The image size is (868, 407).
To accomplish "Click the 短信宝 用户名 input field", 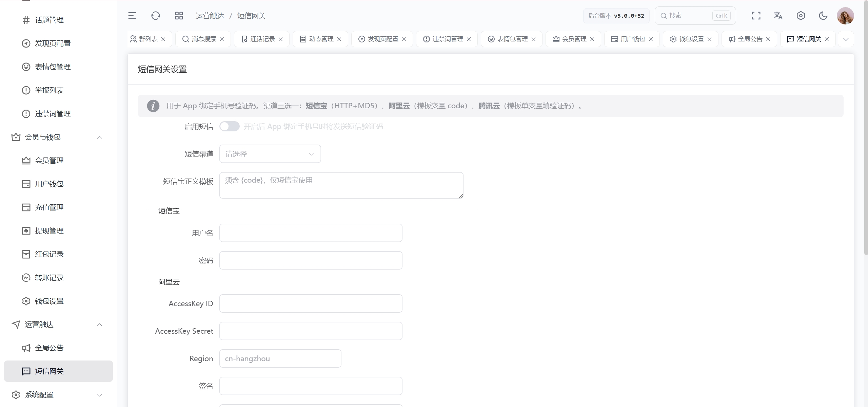I will pos(311,233).
